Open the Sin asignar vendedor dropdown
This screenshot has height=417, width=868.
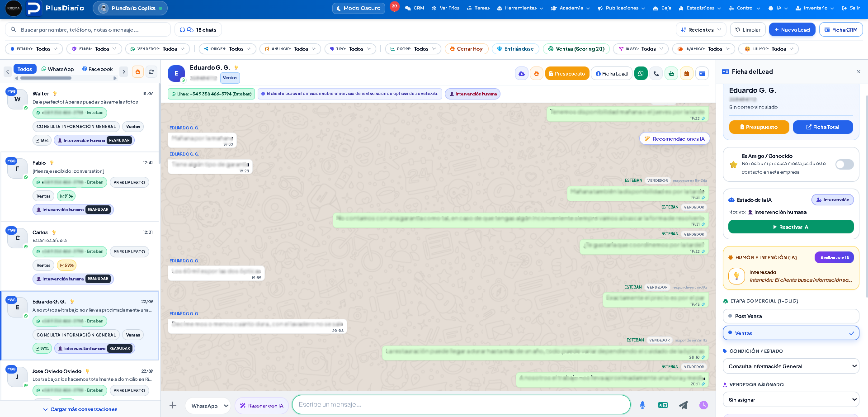pos(791,400)
